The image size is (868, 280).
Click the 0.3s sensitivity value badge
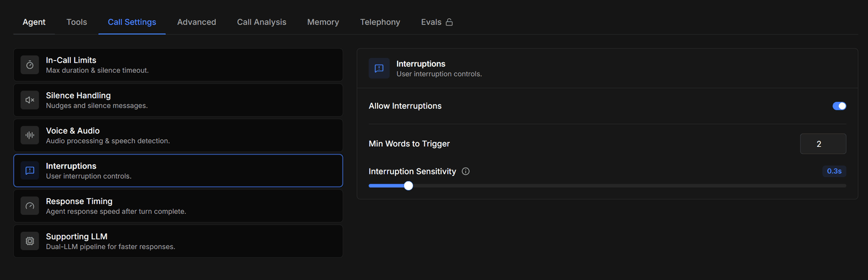point(834,171)
